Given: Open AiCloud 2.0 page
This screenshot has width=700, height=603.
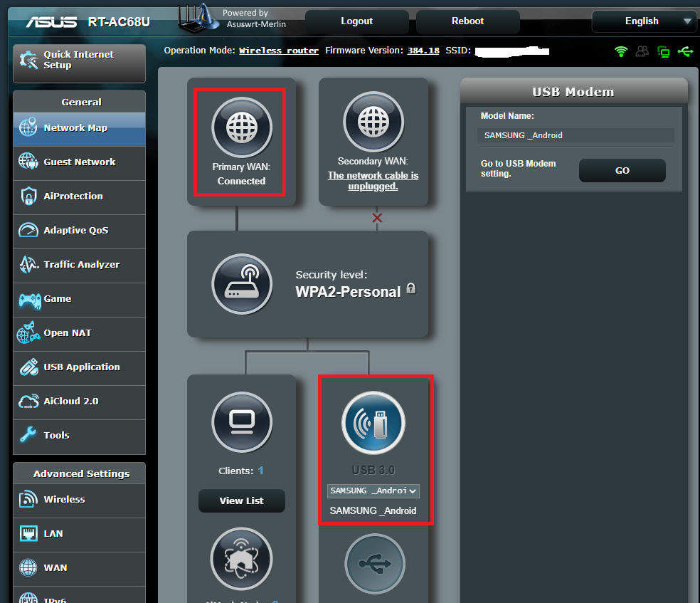Looking at the screenshot, I should [79, 402].
